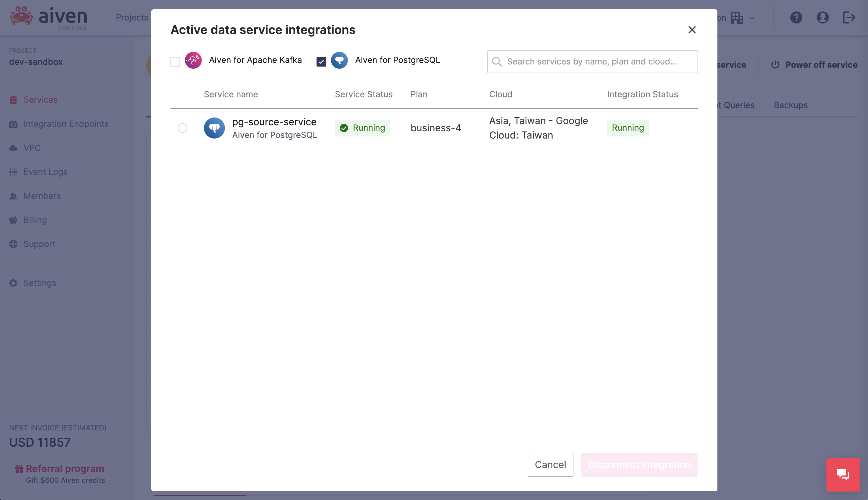Click the magnifier icon in search box
The width and height of the screenshot is (868, 500).
[x=496, y=62]
